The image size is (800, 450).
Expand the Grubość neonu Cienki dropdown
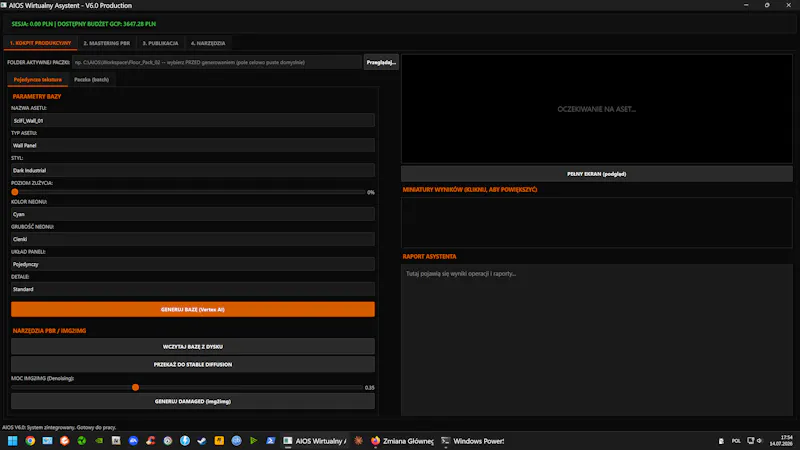point(193,239)
